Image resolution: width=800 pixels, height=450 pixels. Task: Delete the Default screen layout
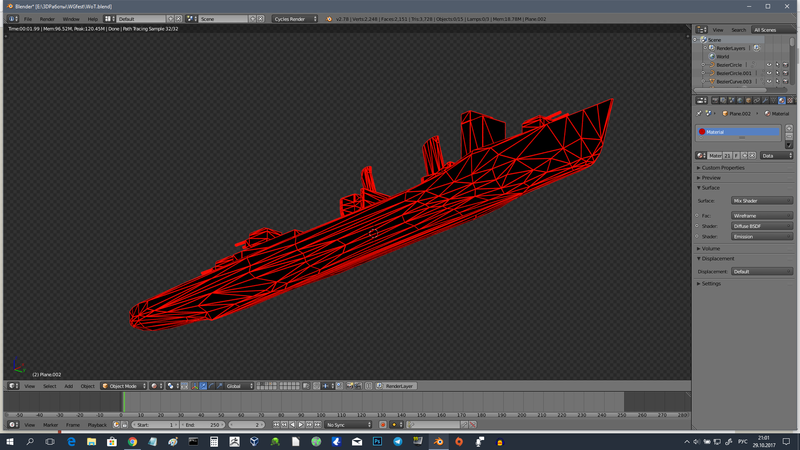(x=179, y=19)
